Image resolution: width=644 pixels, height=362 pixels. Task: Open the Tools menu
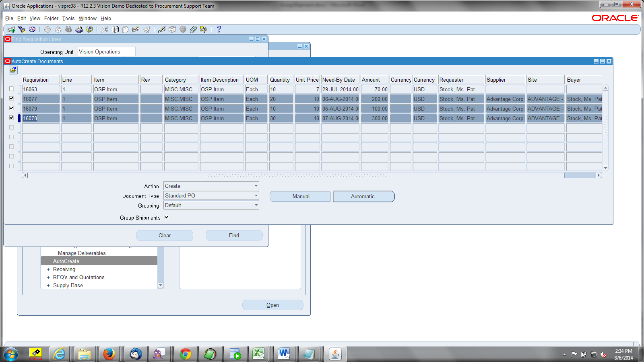[x=68, y=19]
